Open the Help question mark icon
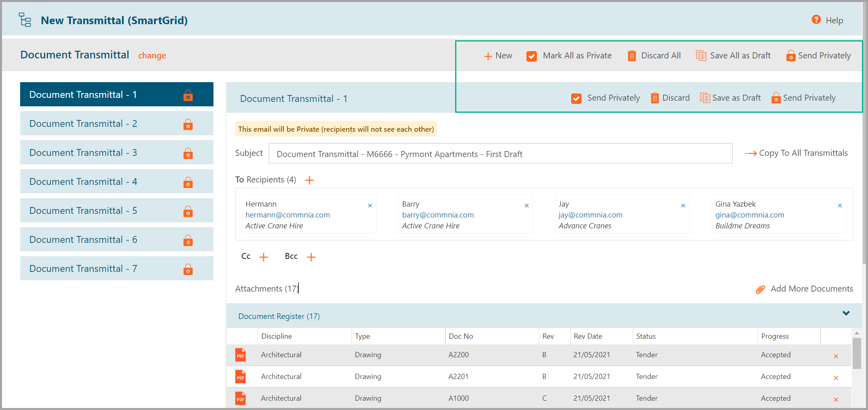This screenshot has width=868, height=410. coord(816,20)
